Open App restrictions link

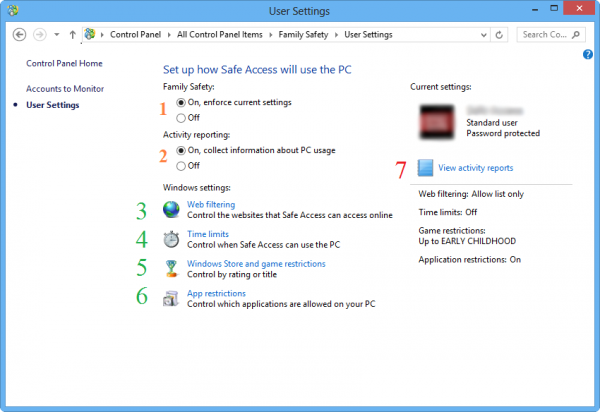216,293
